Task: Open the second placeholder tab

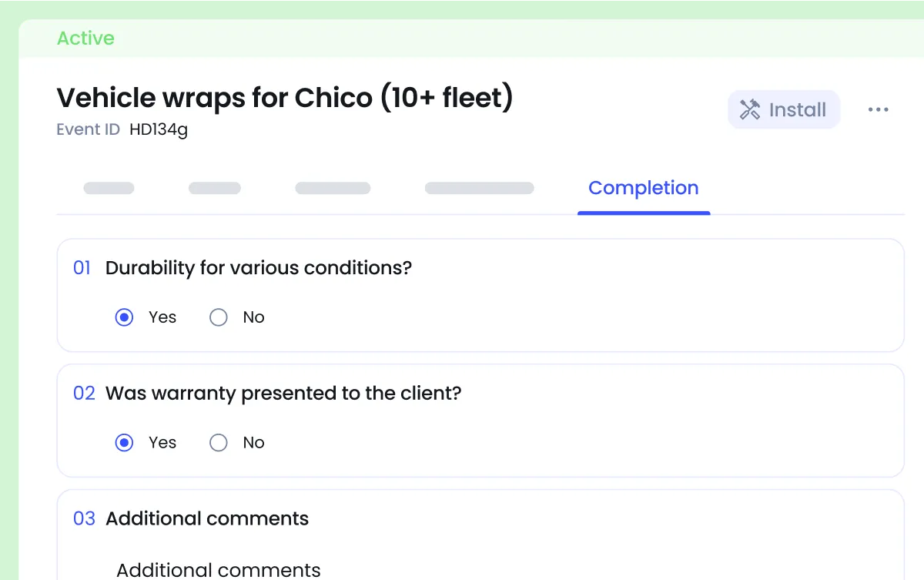Action: [215, 188]
